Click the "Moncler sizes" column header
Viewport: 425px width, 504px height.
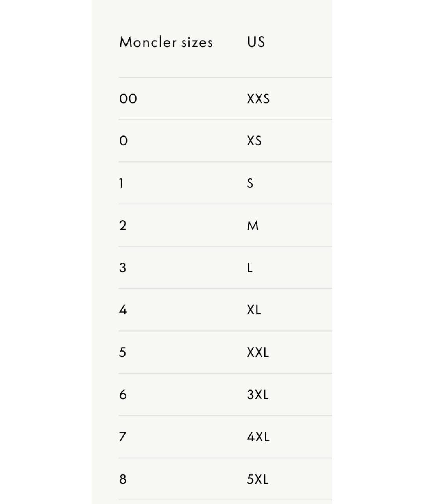pyautogui.click(x=166, y=42)
